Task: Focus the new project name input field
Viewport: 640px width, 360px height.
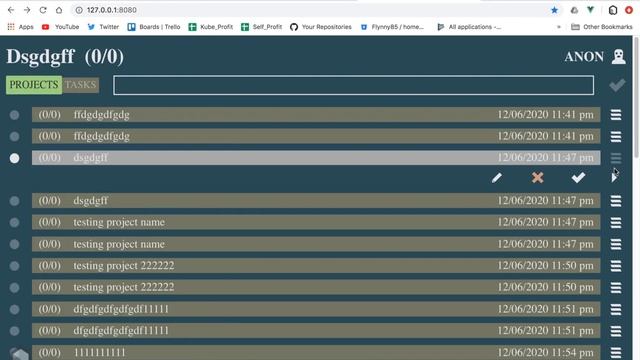Action: [353, 85]
